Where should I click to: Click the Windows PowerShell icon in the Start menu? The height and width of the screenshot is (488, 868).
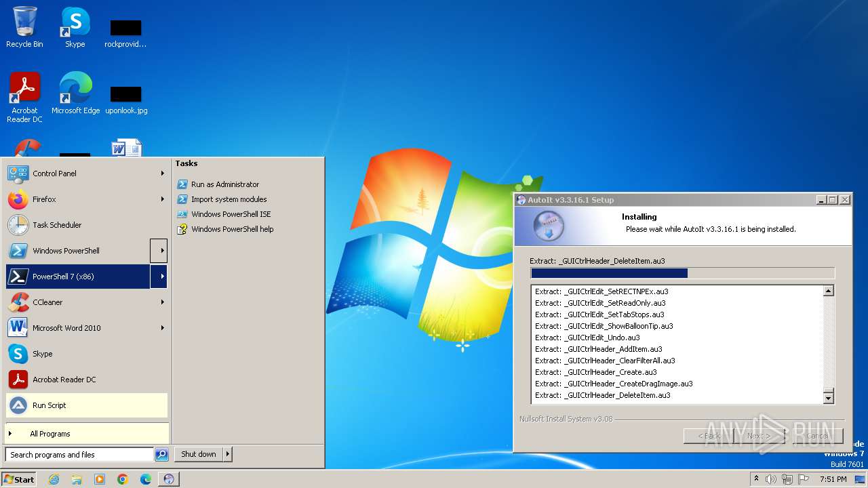click(x=18, y=251)
